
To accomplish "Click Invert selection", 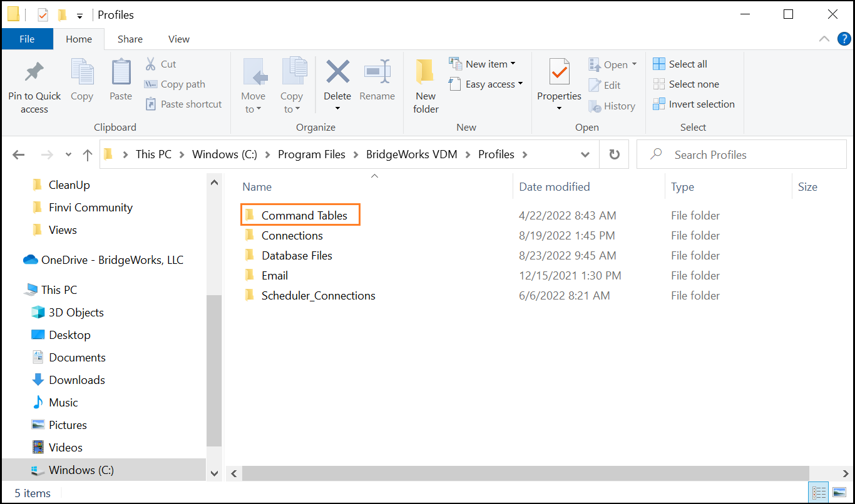I will [694, 104].
